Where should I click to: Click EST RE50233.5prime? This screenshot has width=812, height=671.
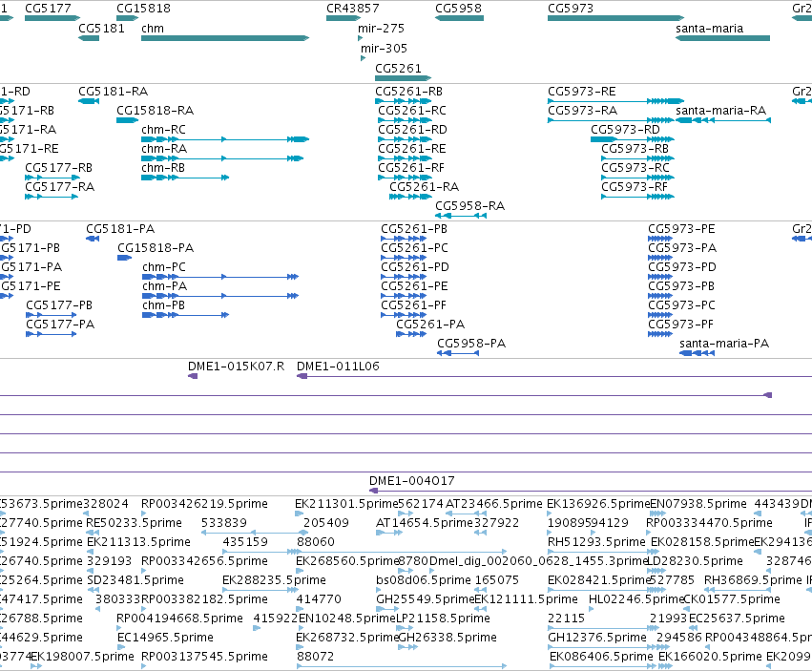pyautogui.click(x=135, y=523)
